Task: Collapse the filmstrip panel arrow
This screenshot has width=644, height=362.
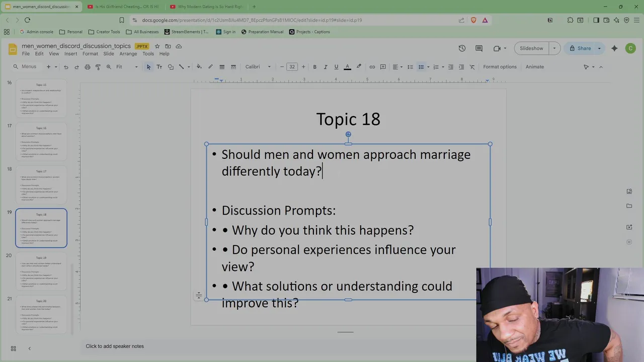Action: [x=29, y=348]
